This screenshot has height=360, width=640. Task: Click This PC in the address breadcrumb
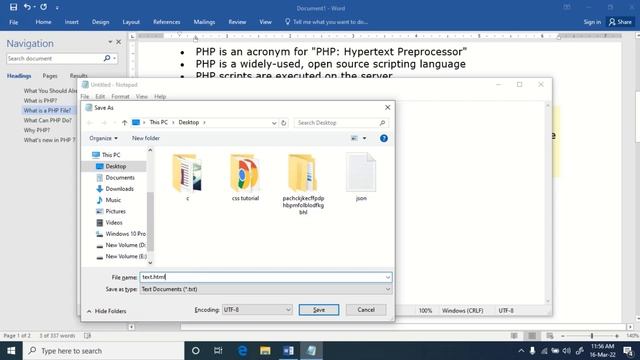point(158,122)
